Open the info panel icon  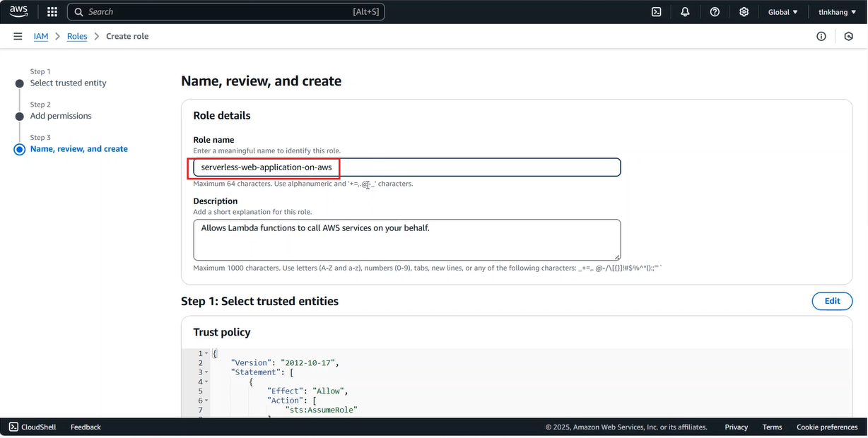821,36
